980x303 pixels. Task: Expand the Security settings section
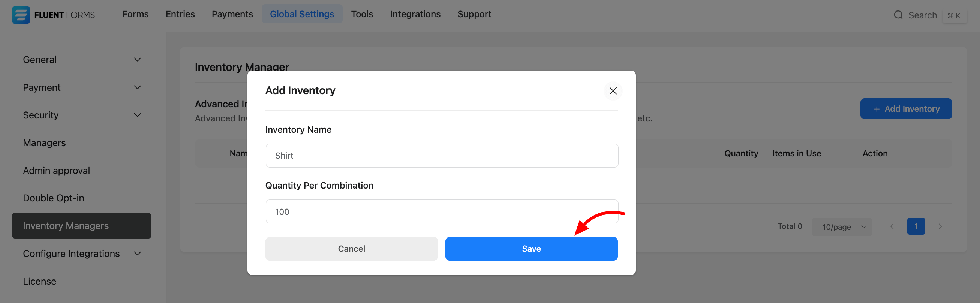(x=137, y=115)
